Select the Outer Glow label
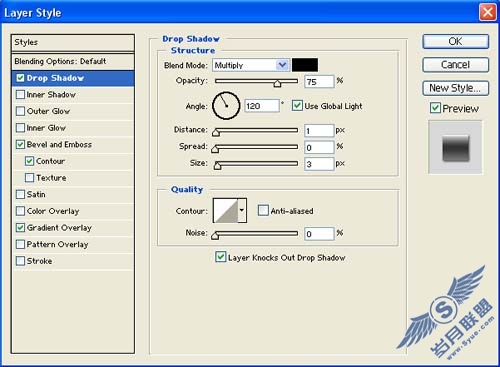 click(48, 111)
